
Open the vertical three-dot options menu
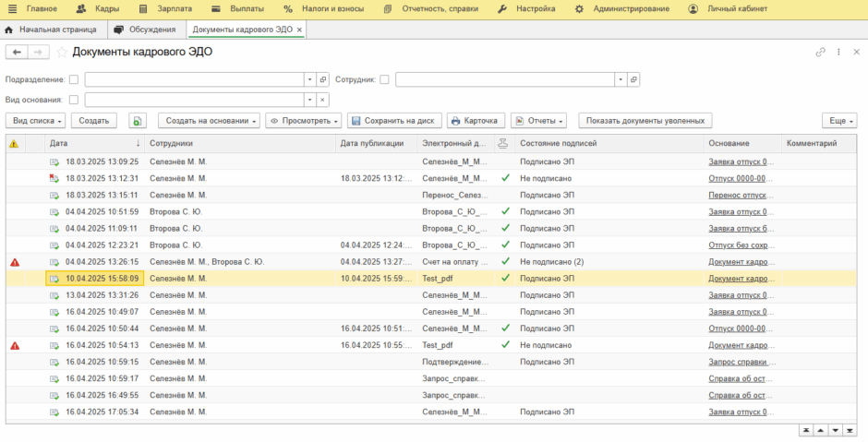838,52
